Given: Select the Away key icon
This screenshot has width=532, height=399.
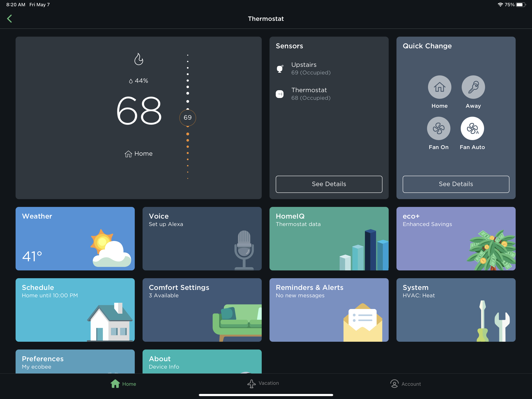Looking at the screenshot, I should (x=473, y=87).
